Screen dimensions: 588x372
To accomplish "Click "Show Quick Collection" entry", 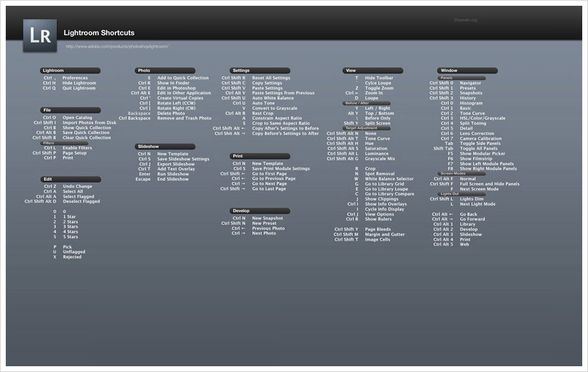I will point(87,128).
